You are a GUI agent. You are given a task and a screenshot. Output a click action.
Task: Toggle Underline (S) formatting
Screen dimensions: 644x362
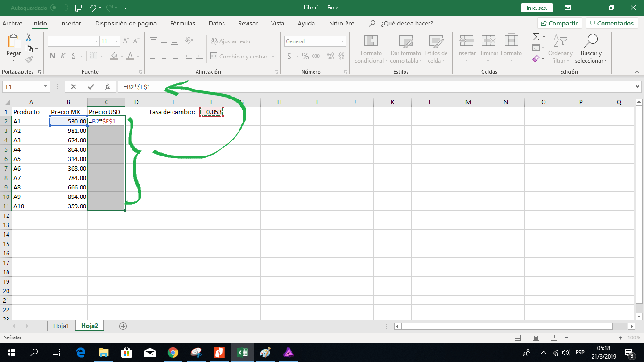[x=74, y=56]
